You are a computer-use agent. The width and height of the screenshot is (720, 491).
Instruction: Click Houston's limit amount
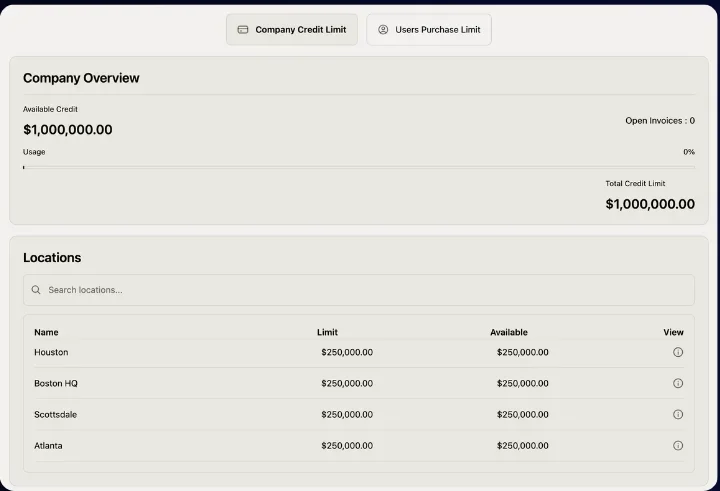coord(347,352)
